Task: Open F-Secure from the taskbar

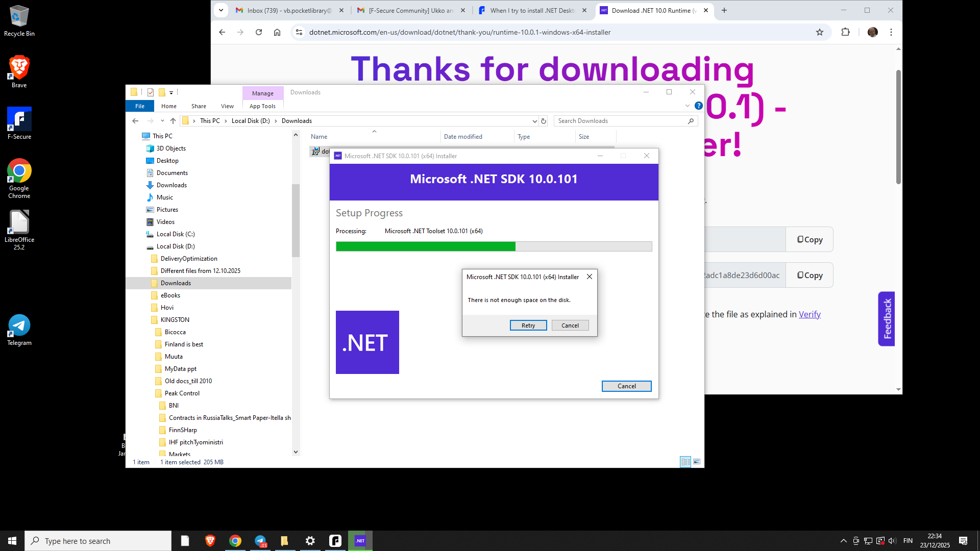Action: point(335,541)
